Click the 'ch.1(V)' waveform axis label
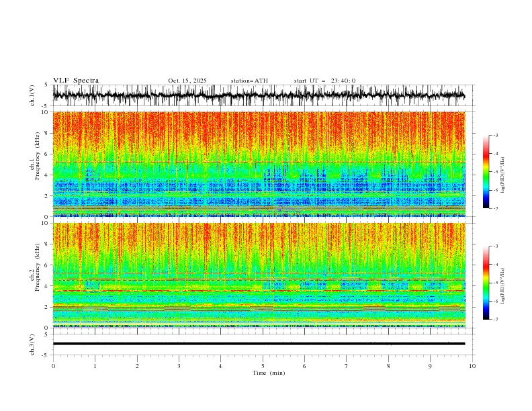Image resolution: width=532 pixels, height=411 pixels. coord(32,95)
